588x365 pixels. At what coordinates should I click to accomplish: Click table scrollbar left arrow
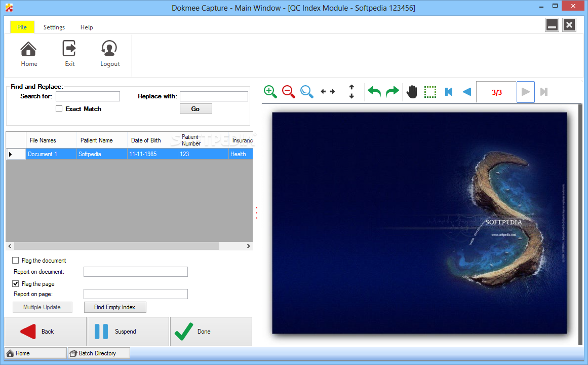pyautogui.click(x=10, y=246)
